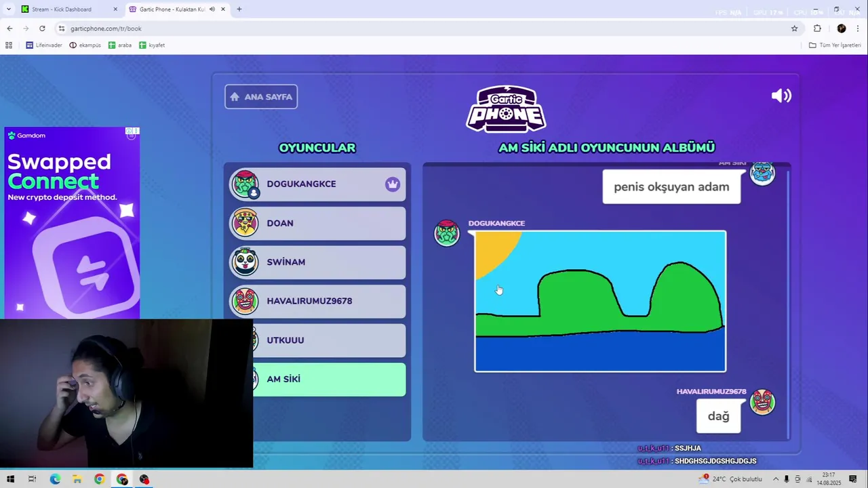The height and width of the screenshot is (488, 868).
Task: Open the Chrome profile avatar
Action: [x=842, y=28]
